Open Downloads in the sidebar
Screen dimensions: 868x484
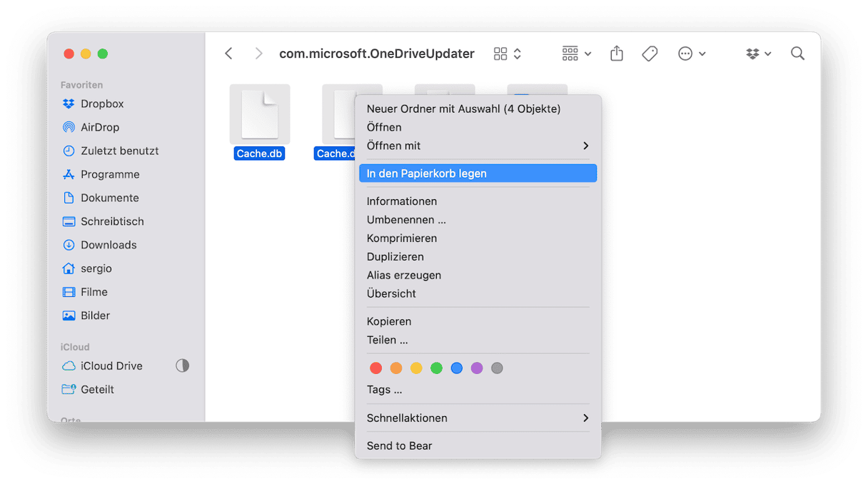99,245
